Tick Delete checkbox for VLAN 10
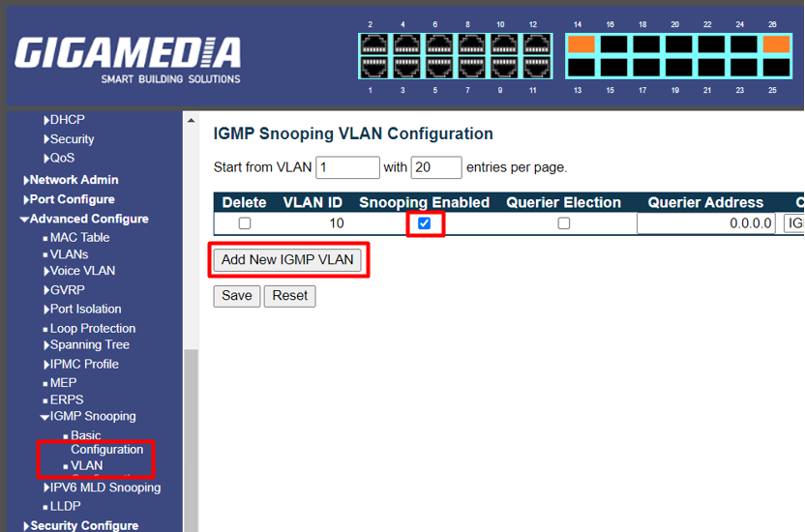The height and width of the screenshot is (532, 805). pos(245,223)
